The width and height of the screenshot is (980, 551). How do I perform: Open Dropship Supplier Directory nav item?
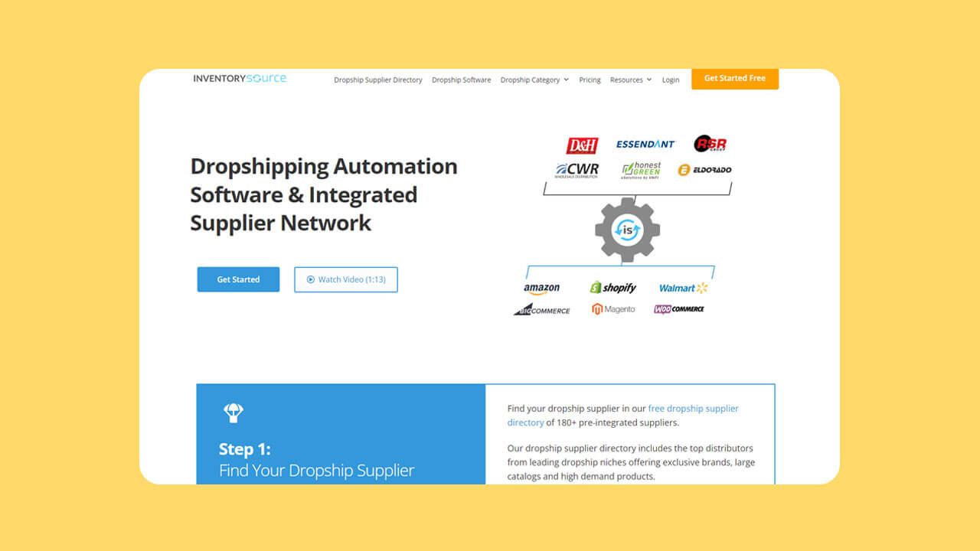(378, 80)
